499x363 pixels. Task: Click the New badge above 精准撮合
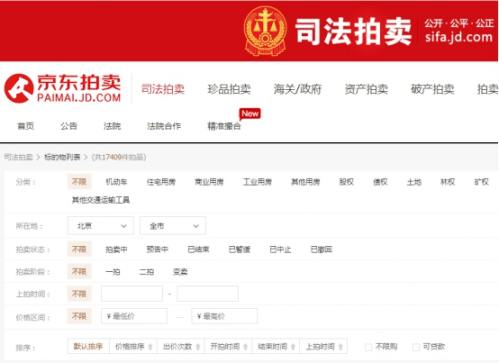(250, 114)
